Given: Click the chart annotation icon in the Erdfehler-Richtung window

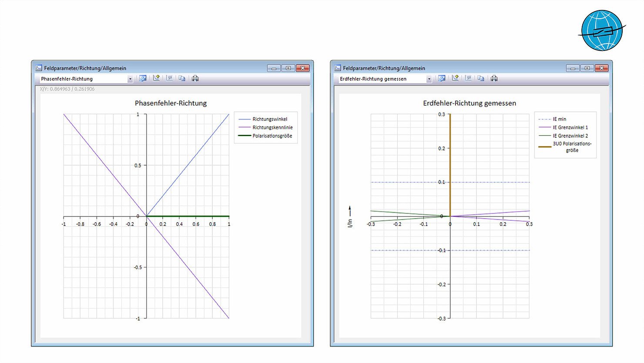Looking at the screenshot, I should pos(468,78).
